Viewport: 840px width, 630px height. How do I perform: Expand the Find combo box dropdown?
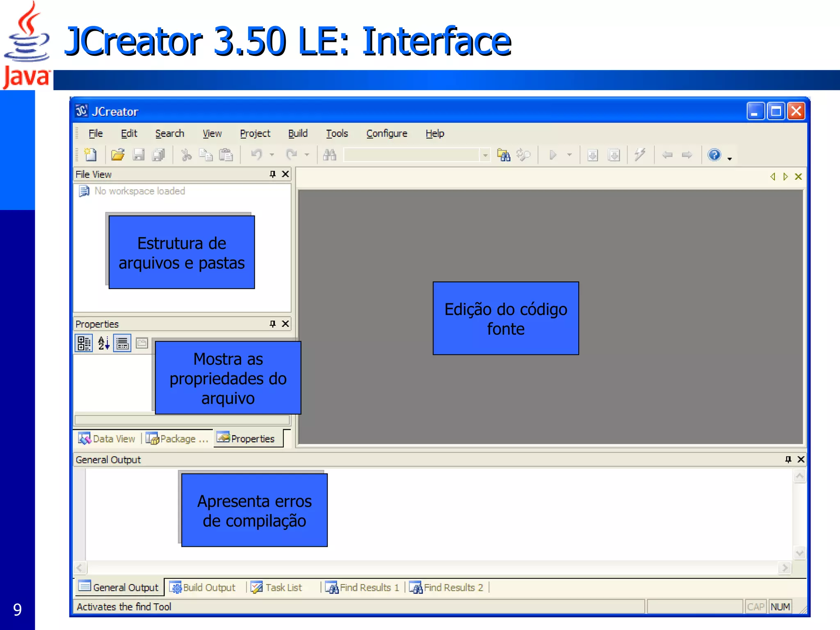485,155
